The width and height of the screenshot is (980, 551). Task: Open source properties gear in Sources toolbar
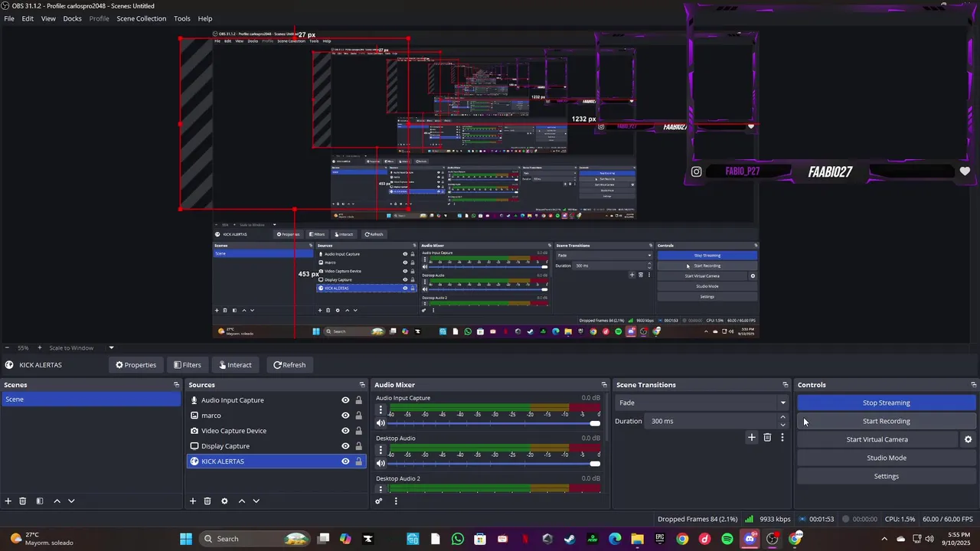[224, 501]
